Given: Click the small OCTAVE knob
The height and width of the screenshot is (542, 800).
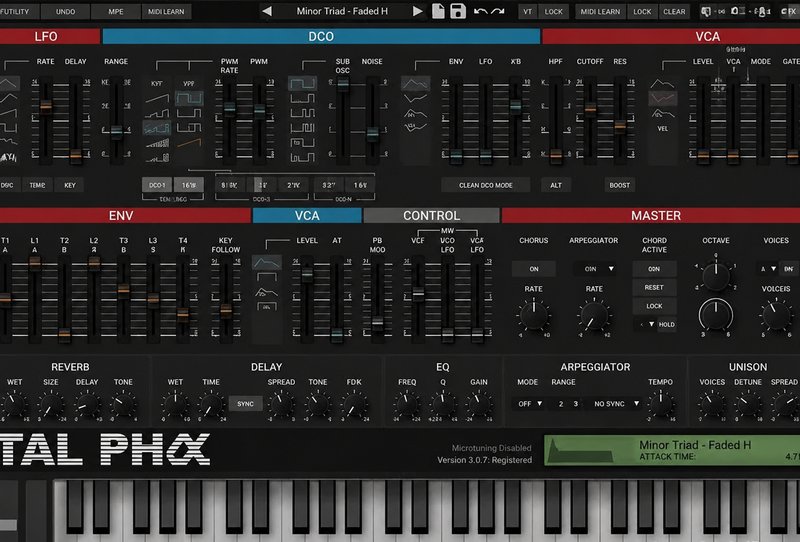Looking at the screenshot, I should coord(716,276).
